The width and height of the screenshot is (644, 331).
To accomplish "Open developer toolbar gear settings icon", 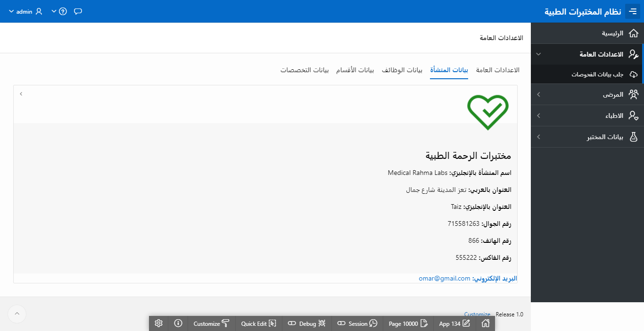I will (159, 323).
